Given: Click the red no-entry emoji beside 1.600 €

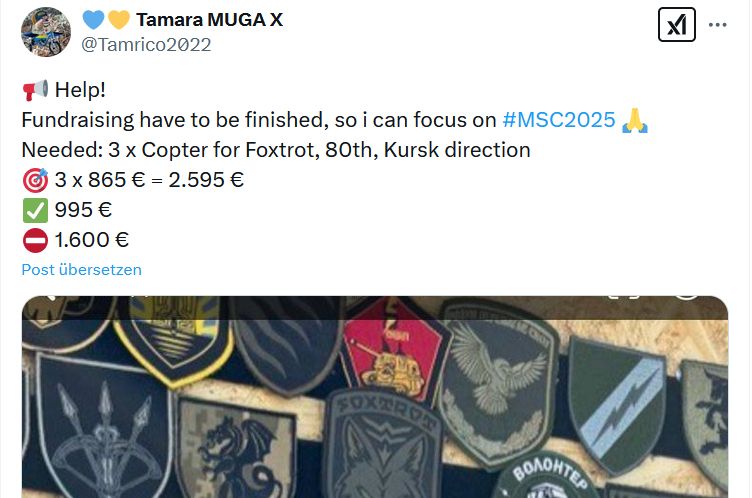Looking at the screenshot, I should point(35,240).
